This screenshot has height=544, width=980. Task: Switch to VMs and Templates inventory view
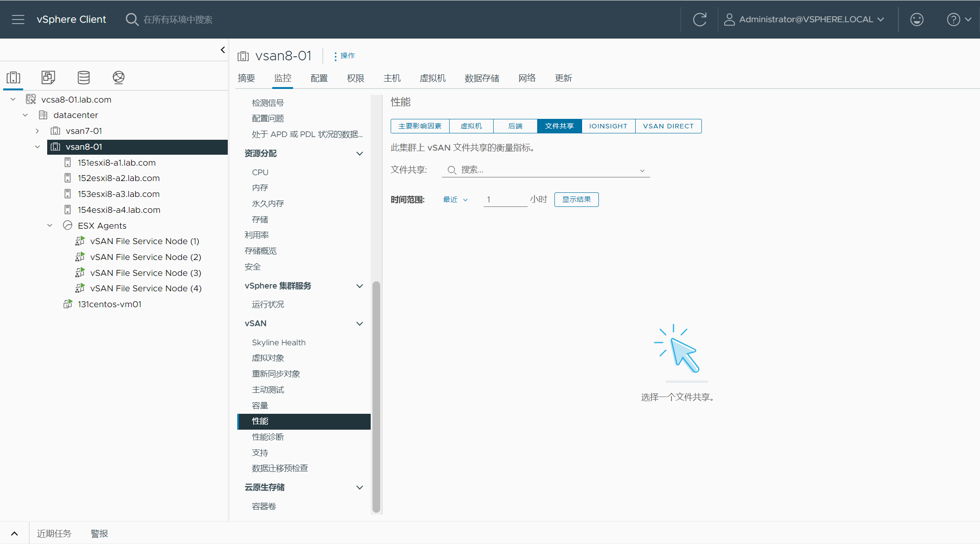click(x=48, y=78)
